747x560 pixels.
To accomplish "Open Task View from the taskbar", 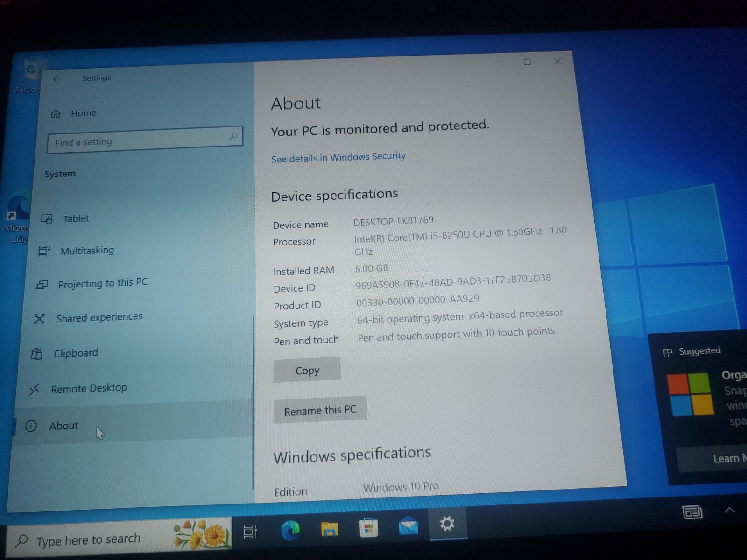I will tap(250, 531).
